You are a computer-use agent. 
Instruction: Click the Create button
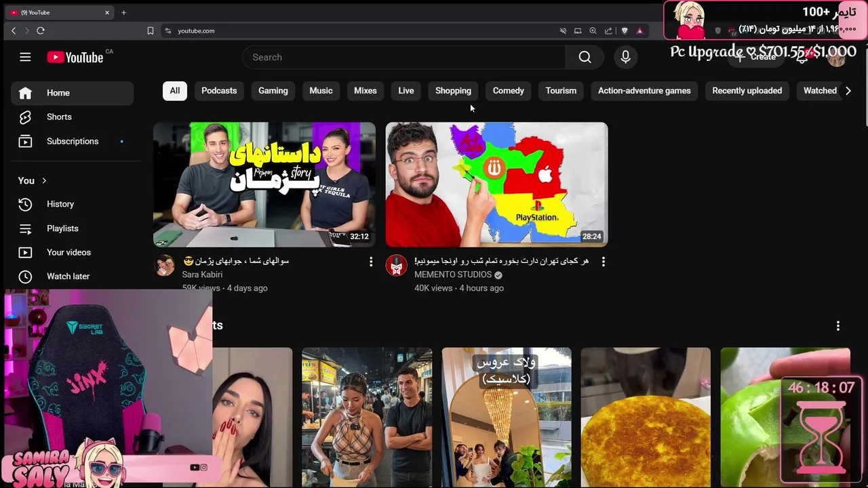coord(757,58)
